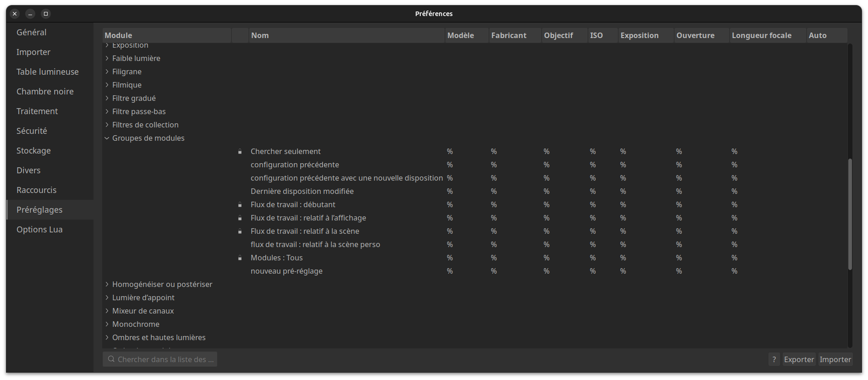Expand the Filmique module presets
The width and height of the screenshot is (868, 380).
click(107, 85)
